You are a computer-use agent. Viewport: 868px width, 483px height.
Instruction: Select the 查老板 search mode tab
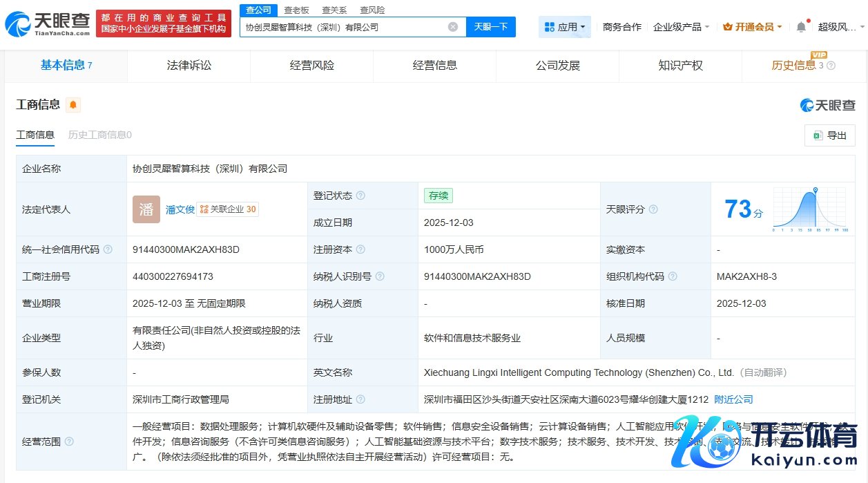(x=296, y=10)
